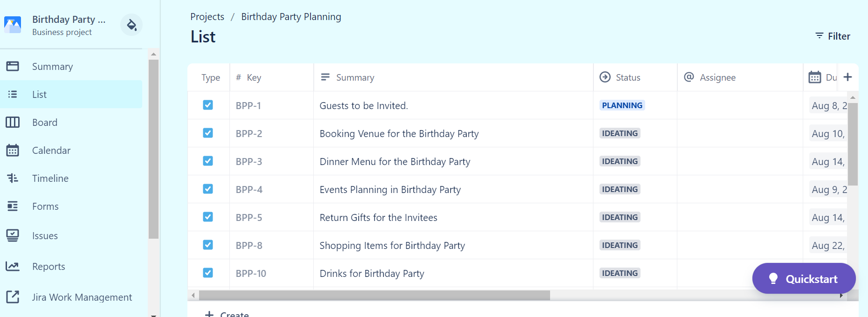Open Birthday Party Planning breadcrumb link
The width and height of the screenshot is (868, 317).
point(291,17)
